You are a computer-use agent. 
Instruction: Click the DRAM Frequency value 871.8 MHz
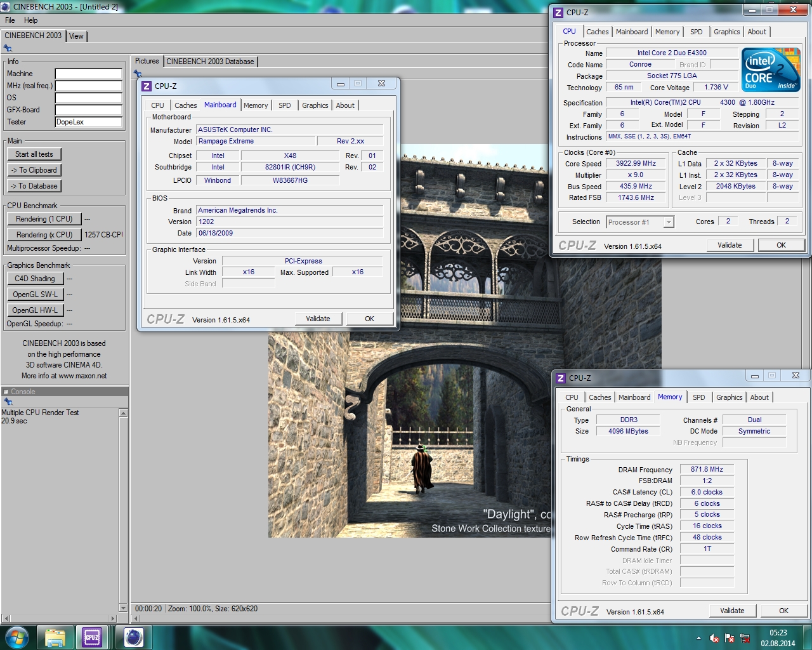coord(707,469)
